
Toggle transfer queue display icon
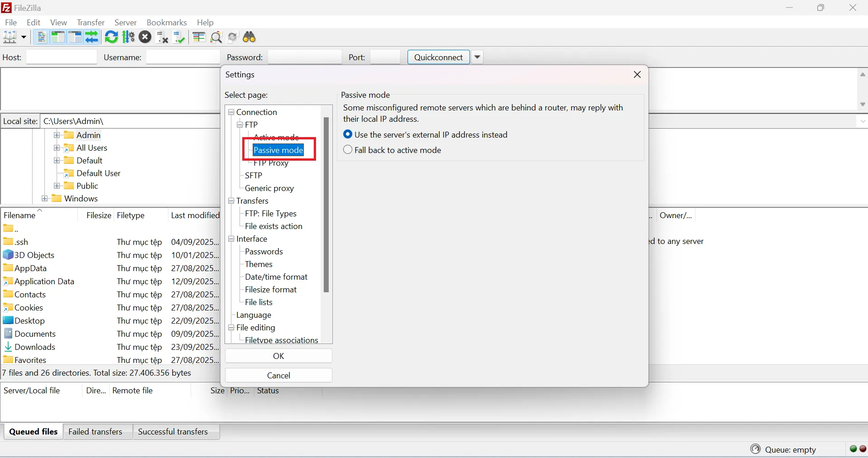tap(92, 37)
